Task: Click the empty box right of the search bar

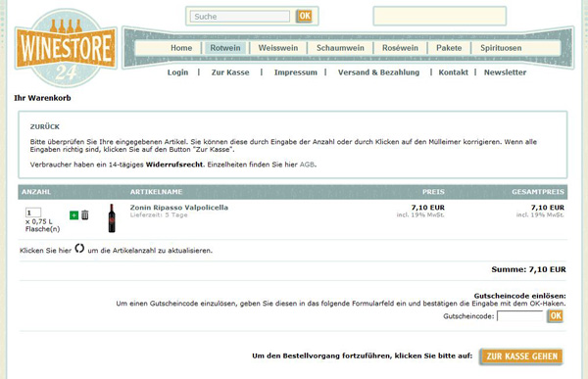Action: coord(439,16)
